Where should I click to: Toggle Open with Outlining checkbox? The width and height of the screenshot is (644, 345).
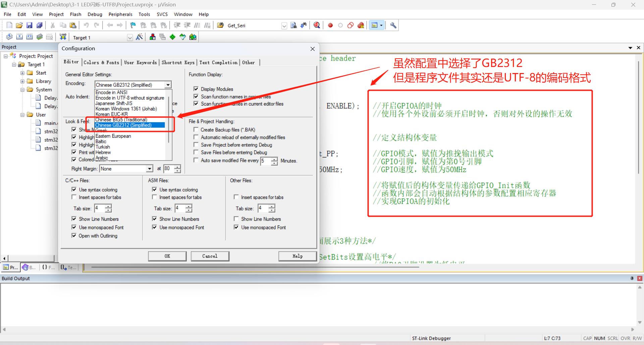[x=74, y=235]
